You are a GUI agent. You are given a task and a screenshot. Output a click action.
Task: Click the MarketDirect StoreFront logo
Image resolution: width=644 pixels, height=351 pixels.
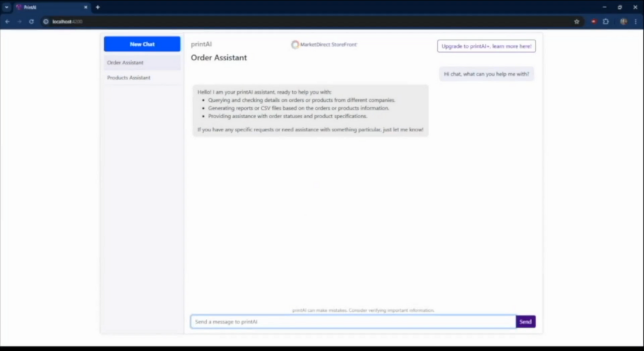[x=324, y=44]
